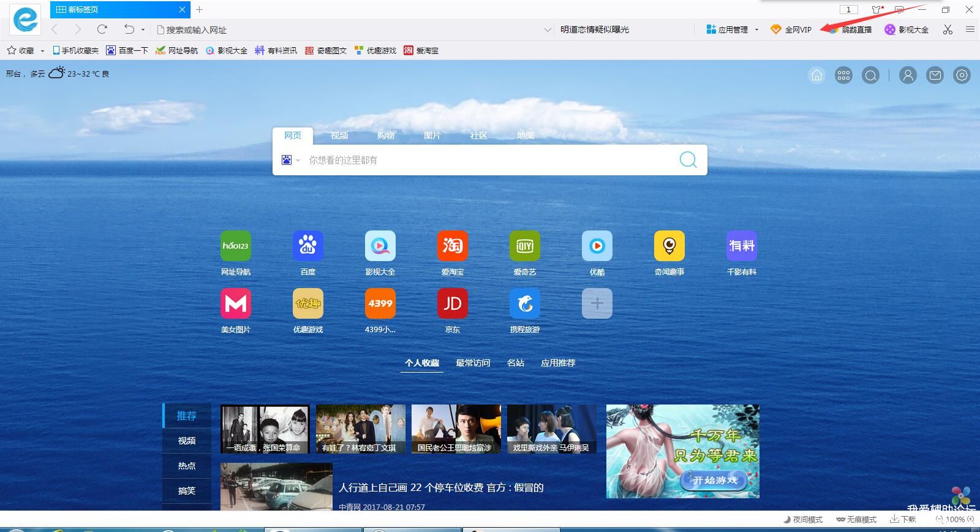
Task: Open 有料资讯 bookmark
Action: [x=276, y=50]
